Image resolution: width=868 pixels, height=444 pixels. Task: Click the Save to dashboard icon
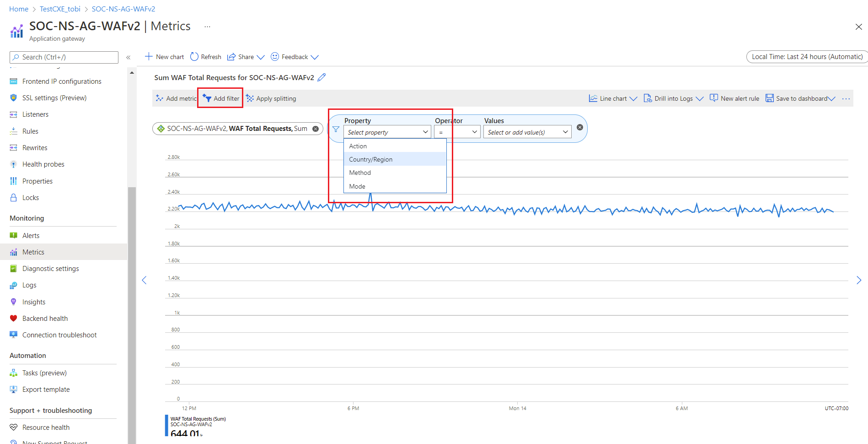click(770, 98)
